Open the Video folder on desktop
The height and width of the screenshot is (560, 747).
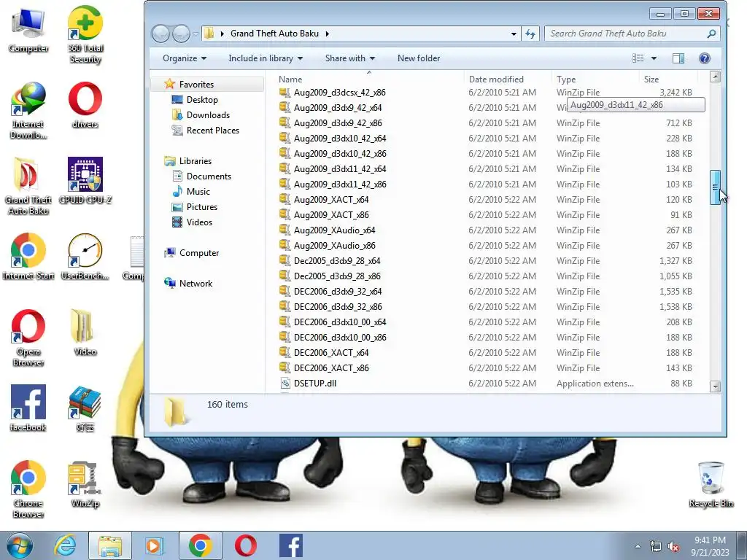(x=85, y=332)
